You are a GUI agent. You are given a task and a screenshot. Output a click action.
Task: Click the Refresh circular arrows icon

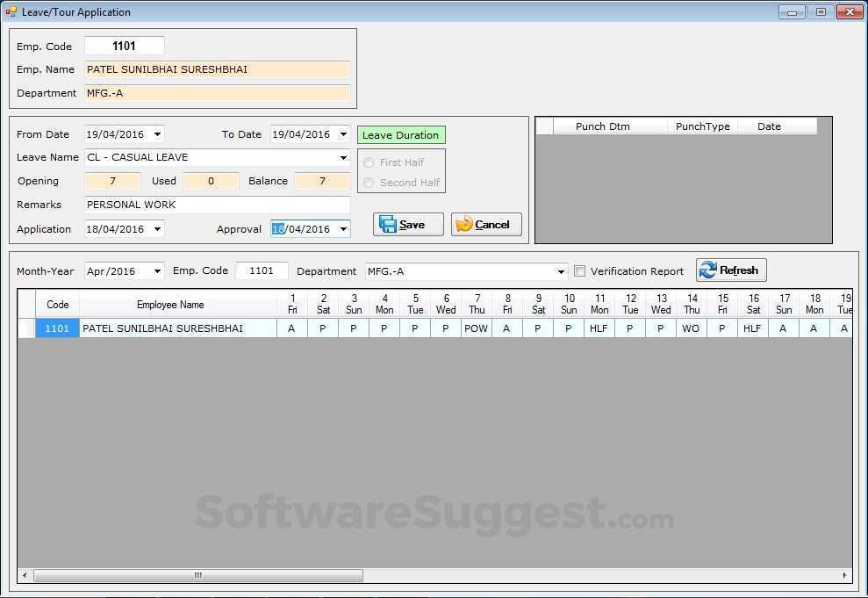[708, 270]
